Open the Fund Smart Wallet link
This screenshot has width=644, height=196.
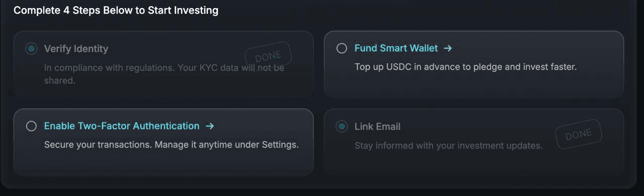(396, 48)
